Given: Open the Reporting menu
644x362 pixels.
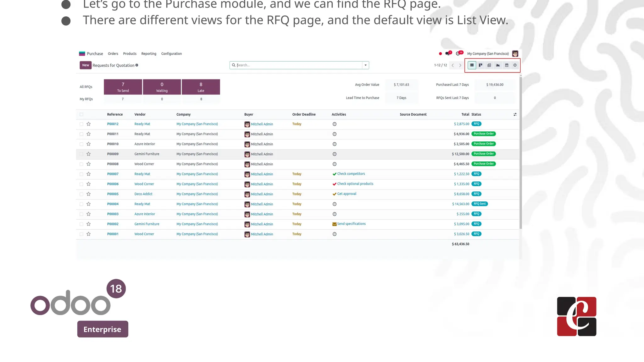Looking at the screenshot, I should (x=149, y=54).
